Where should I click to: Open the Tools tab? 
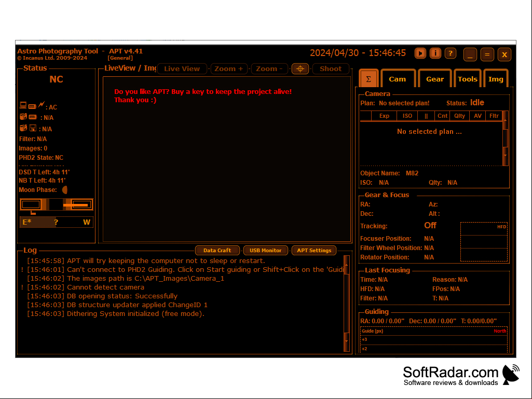[467, 79]
